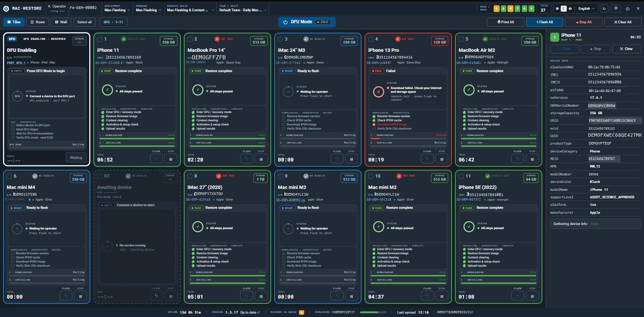Viewport: 644px width, 317px height.
Task: Click stop icon on iMac 27" (2020) tile
Action: click(261, 296)
